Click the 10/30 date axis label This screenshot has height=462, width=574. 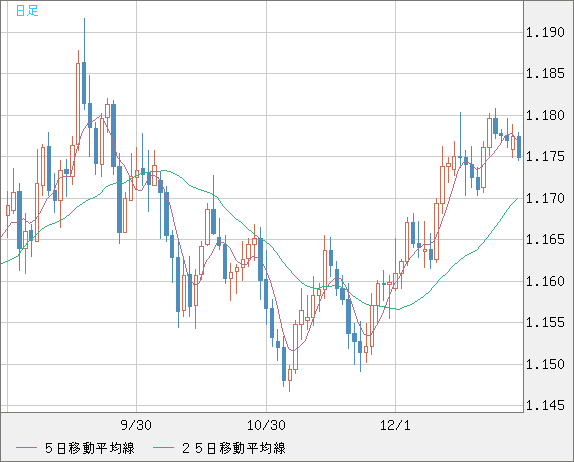266,425
